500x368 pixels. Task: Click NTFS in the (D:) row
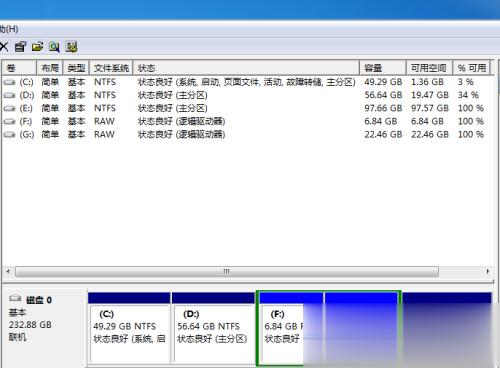pyautogui.click(x=105, y=95)
